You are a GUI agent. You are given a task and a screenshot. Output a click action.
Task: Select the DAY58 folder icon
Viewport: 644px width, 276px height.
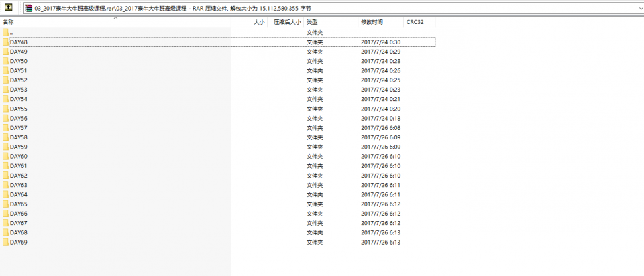coord(5,137)
